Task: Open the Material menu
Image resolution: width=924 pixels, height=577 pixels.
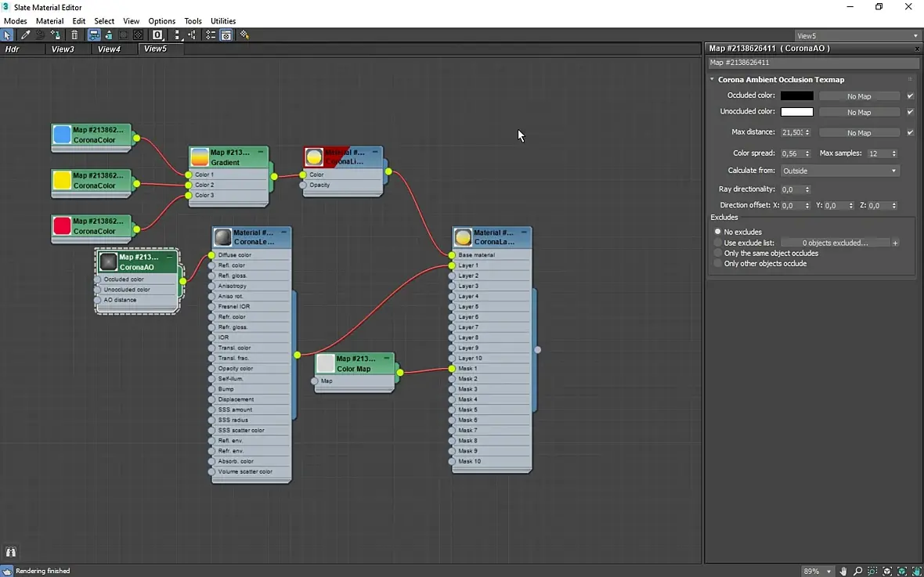Action: [49, 21]
